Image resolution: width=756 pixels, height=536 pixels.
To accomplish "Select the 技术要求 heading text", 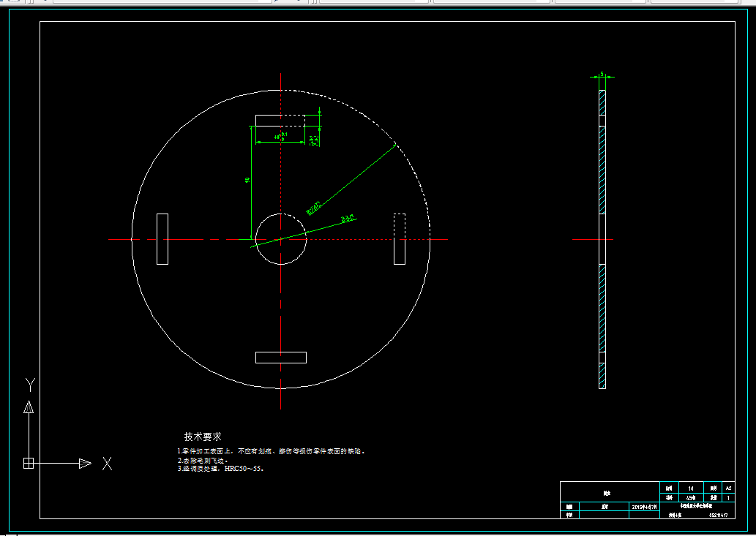I will 203,437.
